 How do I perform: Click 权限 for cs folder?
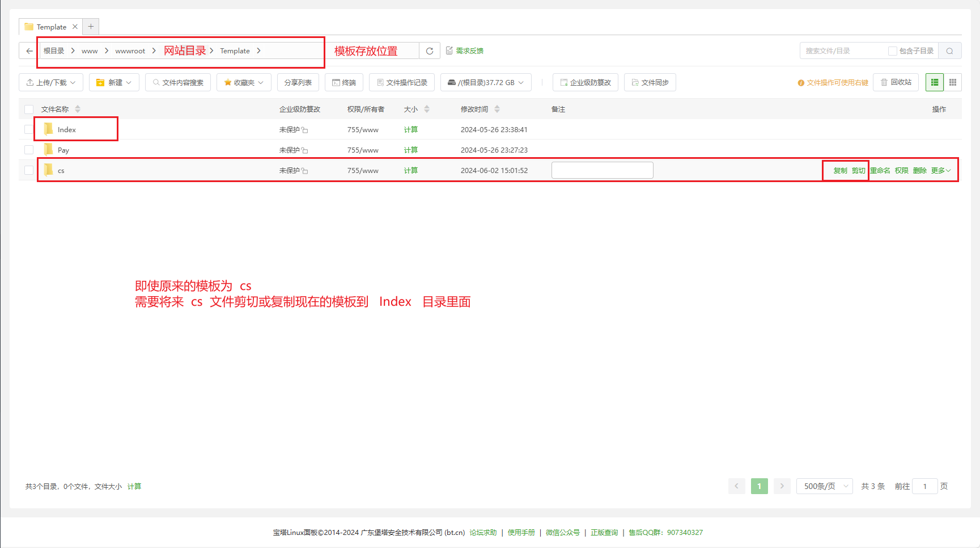(902, 171)
